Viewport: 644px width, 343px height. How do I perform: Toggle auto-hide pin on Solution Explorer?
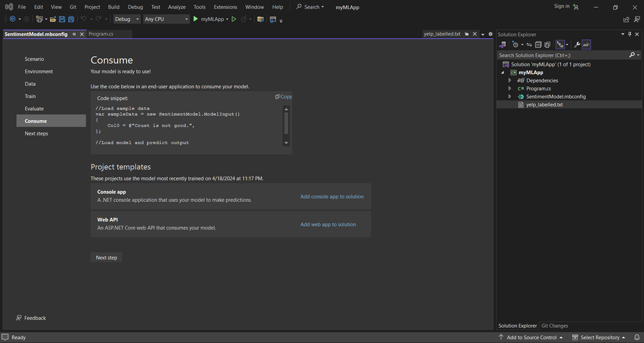point(630,34)
